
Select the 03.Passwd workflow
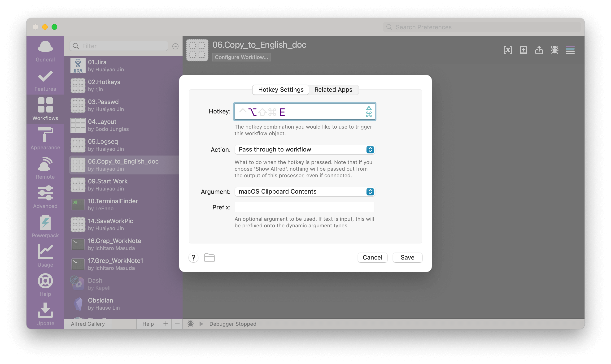pos(124,105)
